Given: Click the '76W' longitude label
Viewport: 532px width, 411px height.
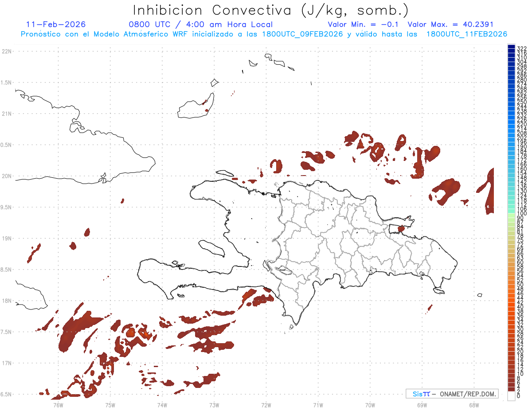Looking at the screenshot, I should tap(58, 404).
